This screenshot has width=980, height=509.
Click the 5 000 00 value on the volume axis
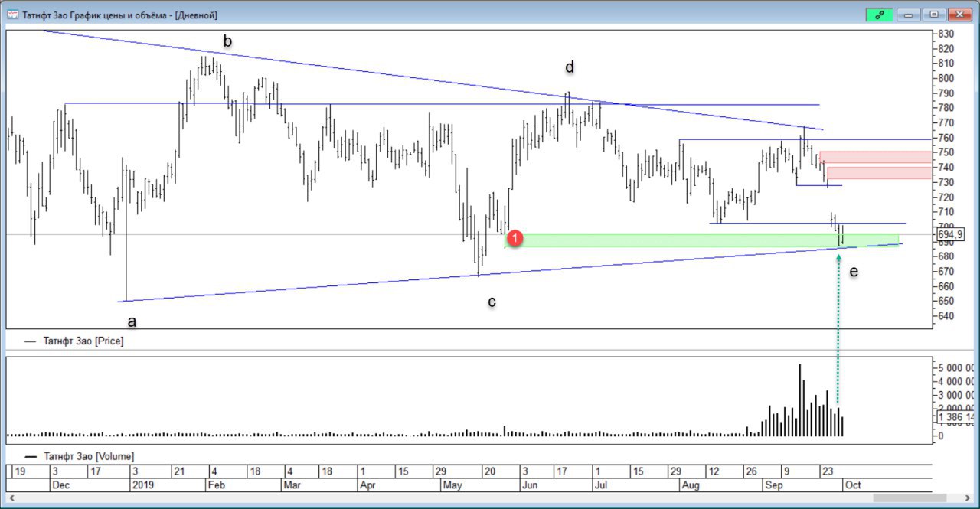point(957,367)
